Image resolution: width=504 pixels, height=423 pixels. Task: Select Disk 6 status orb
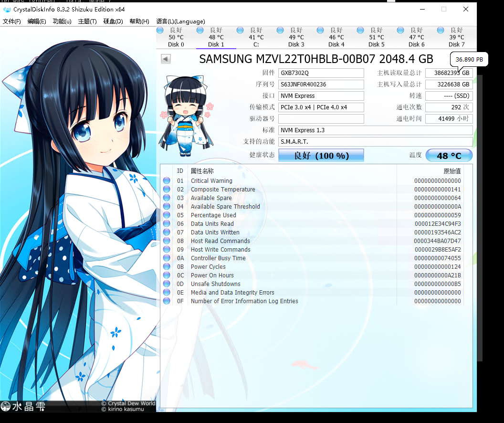tap(400, 30)
